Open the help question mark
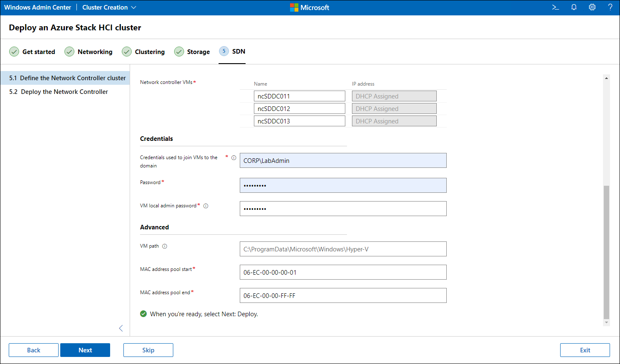This screenshot has width=620, height=364. pyautogui.click(x=610, y=7)
